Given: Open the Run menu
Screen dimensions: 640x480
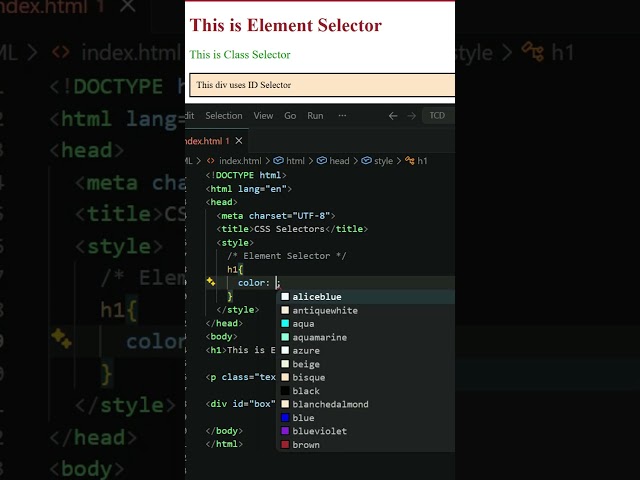Looking at the screenshot, I should point(315,116).
